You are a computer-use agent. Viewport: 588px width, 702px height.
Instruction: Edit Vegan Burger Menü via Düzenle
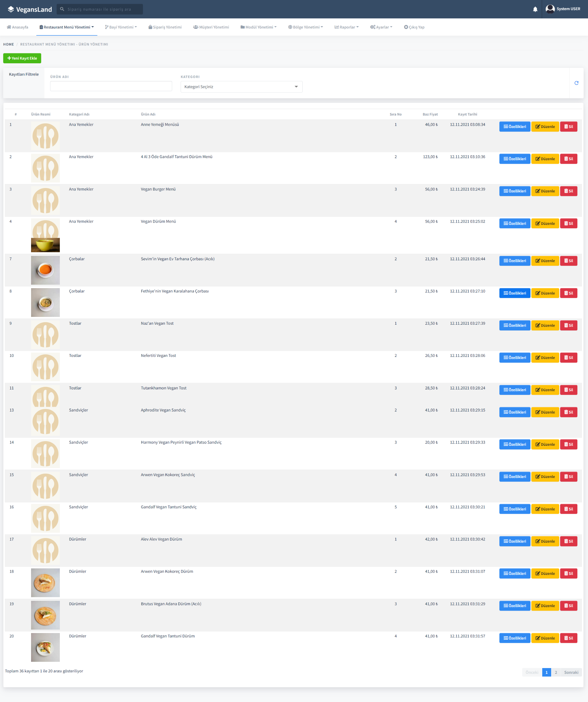[545, 191]
